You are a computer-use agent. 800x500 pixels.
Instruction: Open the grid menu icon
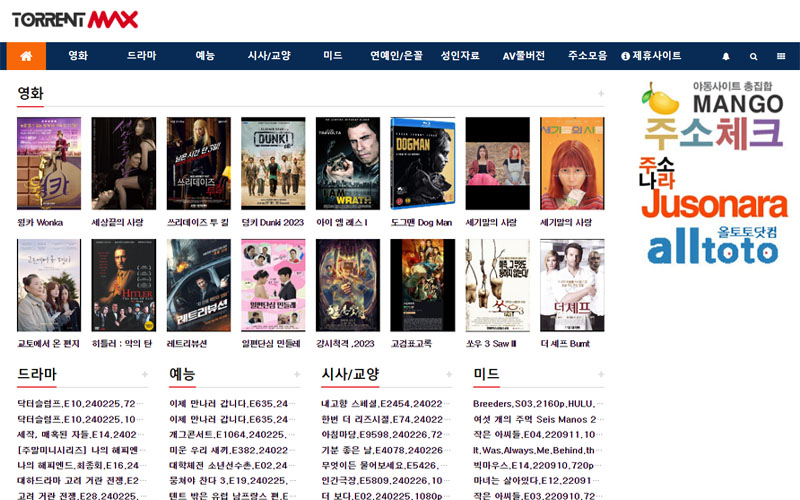click(x=781, y=56)
